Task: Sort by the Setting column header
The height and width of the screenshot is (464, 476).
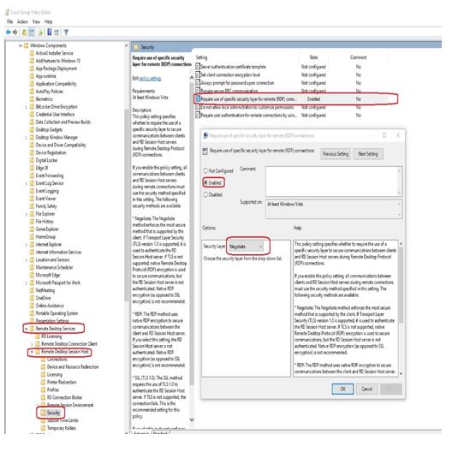Action: 201,57
